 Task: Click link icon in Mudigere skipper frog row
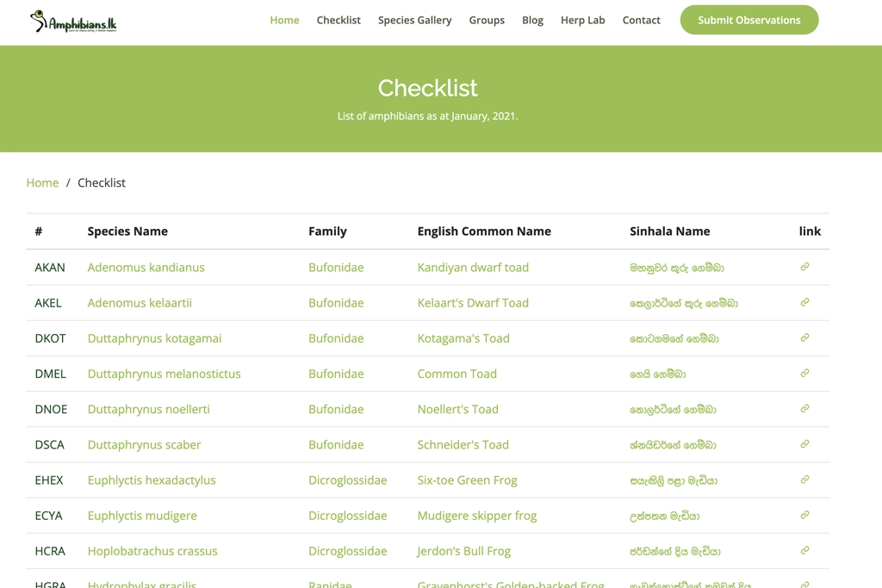tap(804, 515)
